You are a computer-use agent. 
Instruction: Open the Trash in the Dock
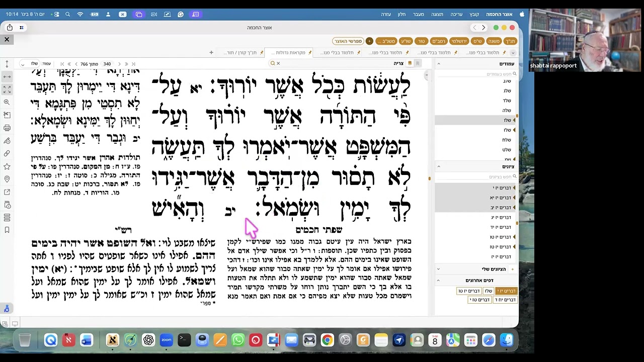[25, 340]
